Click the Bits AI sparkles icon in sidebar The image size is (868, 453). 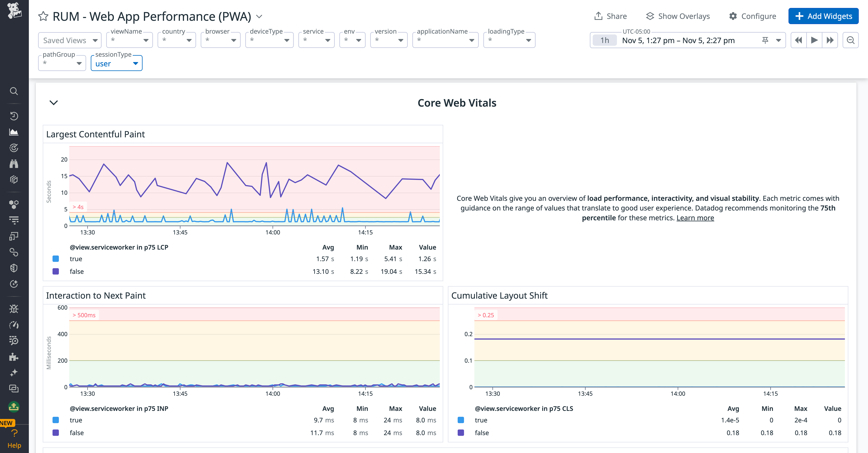14,372
